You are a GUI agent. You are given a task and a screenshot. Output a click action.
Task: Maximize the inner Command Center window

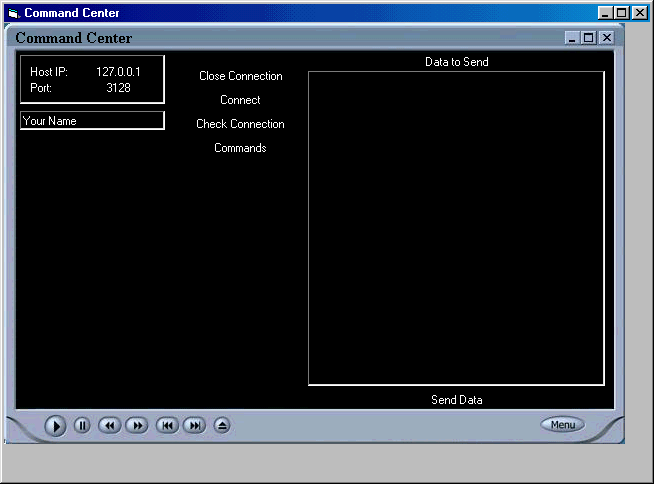pyautogui.click(x=589, y=38)
